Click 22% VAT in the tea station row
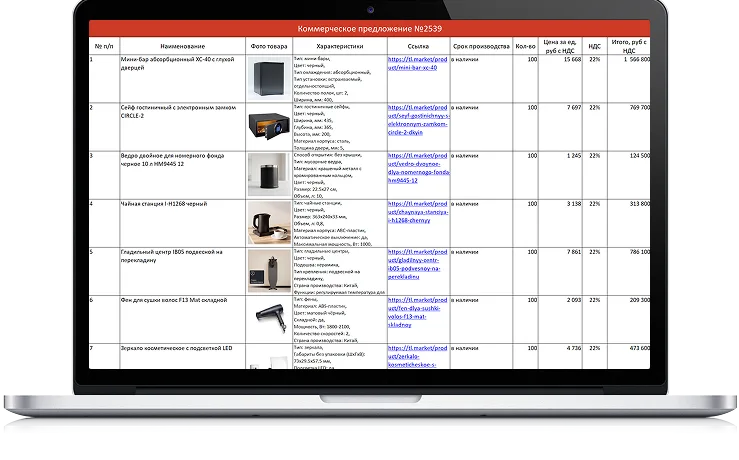 coord(594,204)
